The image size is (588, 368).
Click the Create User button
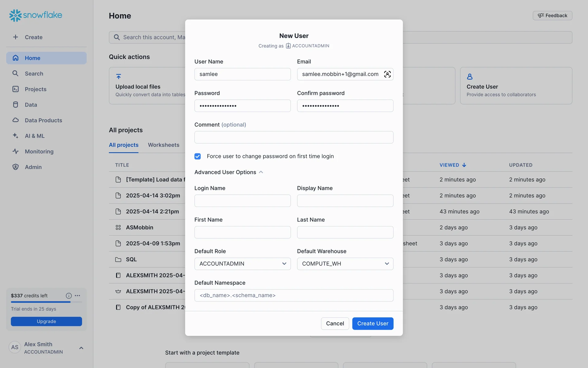tap(372, 324)
